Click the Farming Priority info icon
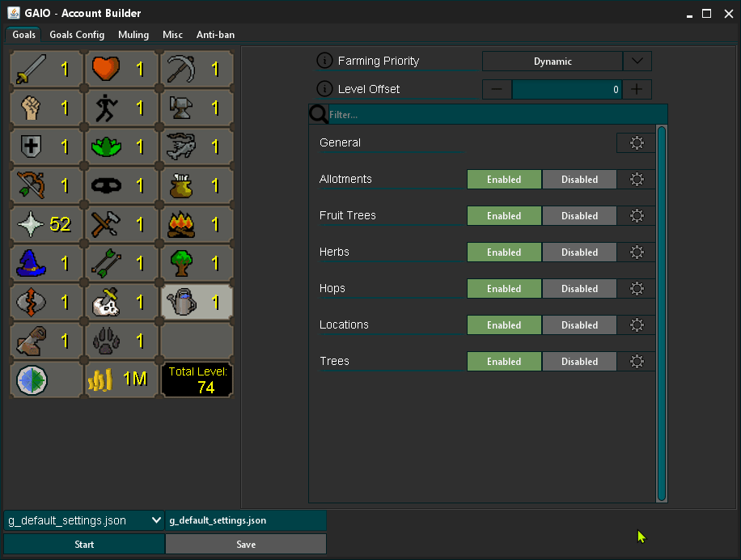741x560 pixels. click(x=324, y=61)
